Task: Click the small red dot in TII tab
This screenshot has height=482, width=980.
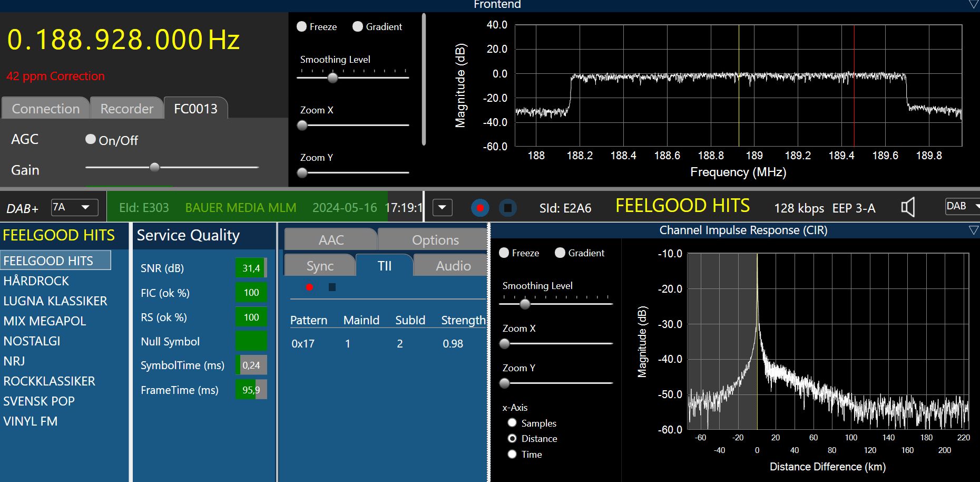Action: (x=309, y=287)
